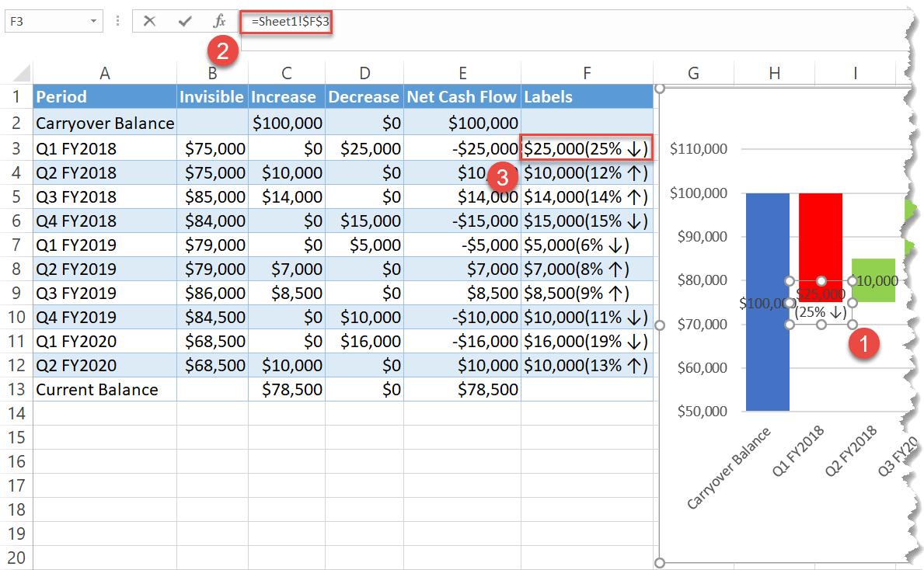Viewport: 924px width, 570px height.
Task: Select Net Cash Flow cell -$16,000
Action: [x=462, y=341]
